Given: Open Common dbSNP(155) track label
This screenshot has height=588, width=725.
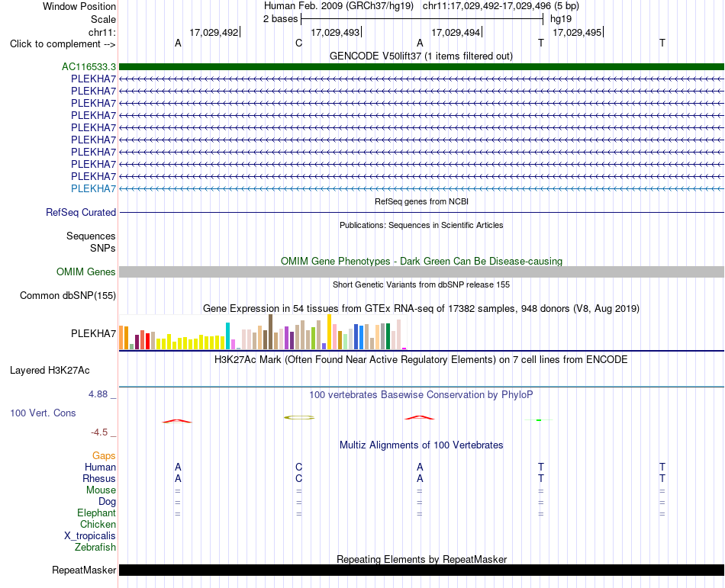Looking at the screenshot, I should click(68, 296).
